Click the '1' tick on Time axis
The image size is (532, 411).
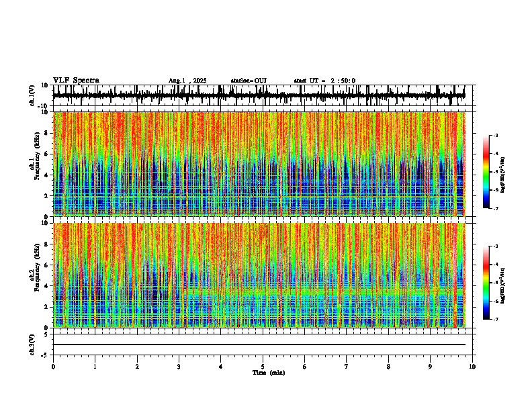(x=95, y=367)
